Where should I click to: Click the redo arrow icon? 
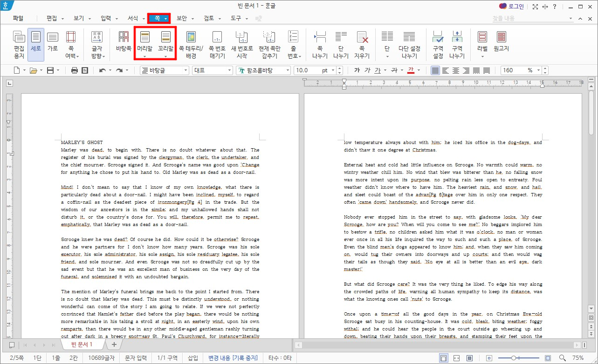[x=119, y=70]
